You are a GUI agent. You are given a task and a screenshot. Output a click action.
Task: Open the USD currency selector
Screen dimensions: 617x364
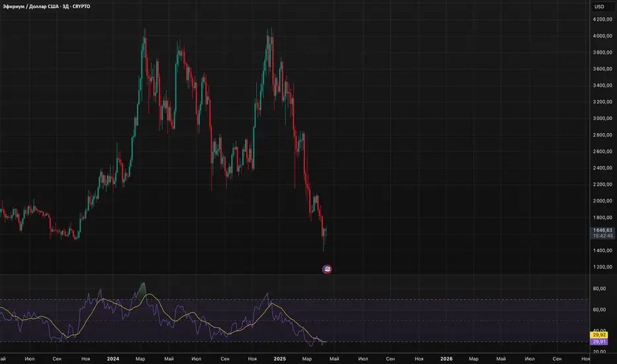[x=599, y=7]
